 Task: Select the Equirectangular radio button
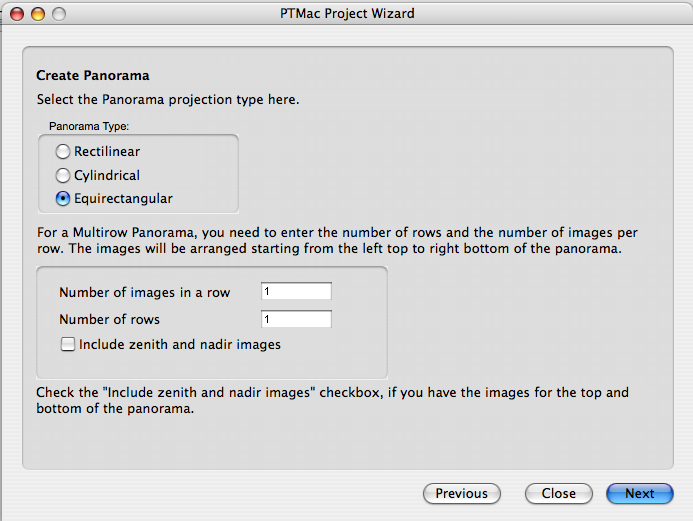63,198
